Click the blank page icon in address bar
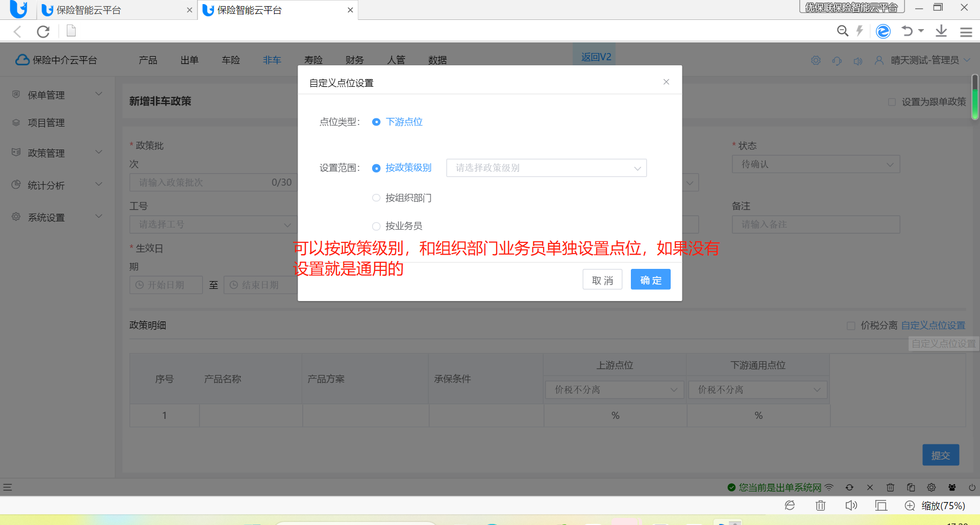 click(71, 31)
